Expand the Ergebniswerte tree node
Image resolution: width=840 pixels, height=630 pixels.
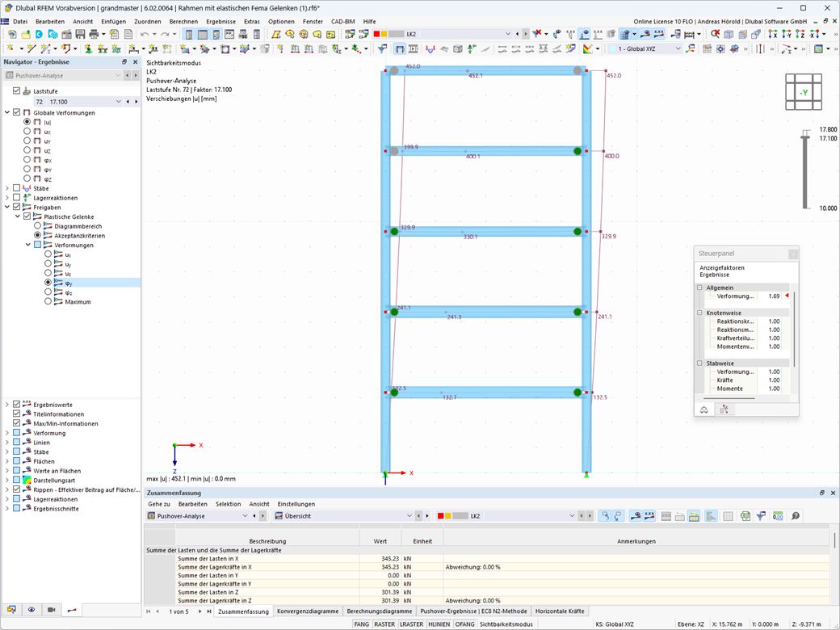pyautogui.click(x=7, y=405)
